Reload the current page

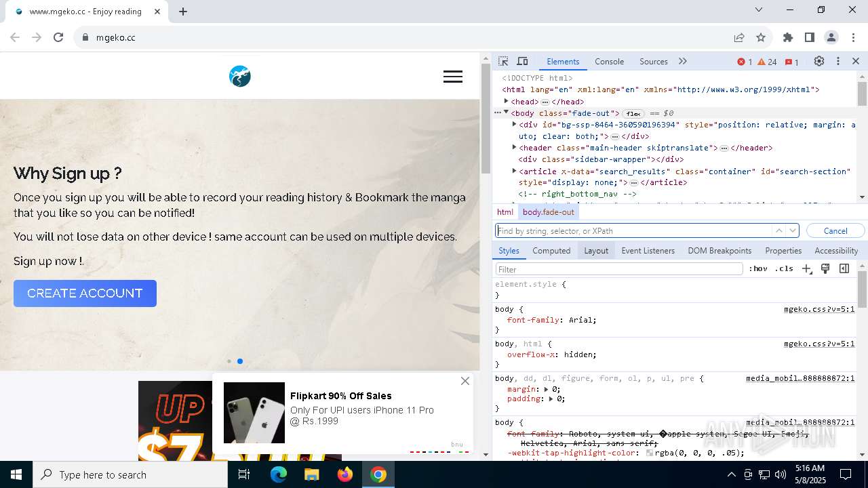(x=58, y=37)
